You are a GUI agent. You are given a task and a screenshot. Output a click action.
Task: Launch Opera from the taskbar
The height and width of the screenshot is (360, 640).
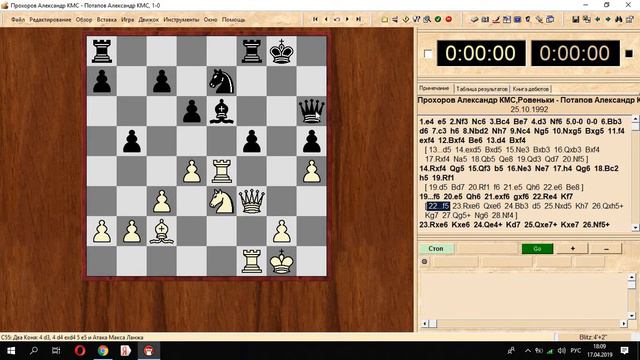[x=80, y=351]
